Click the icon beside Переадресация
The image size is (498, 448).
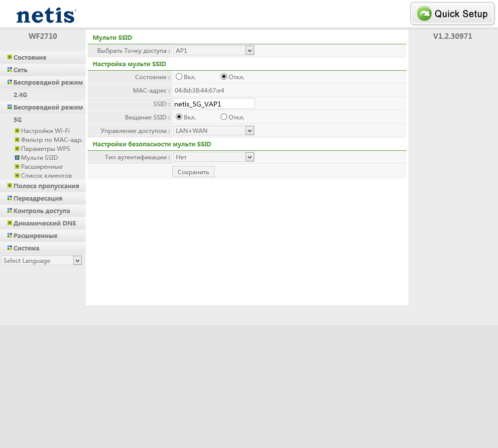[9, 198]
